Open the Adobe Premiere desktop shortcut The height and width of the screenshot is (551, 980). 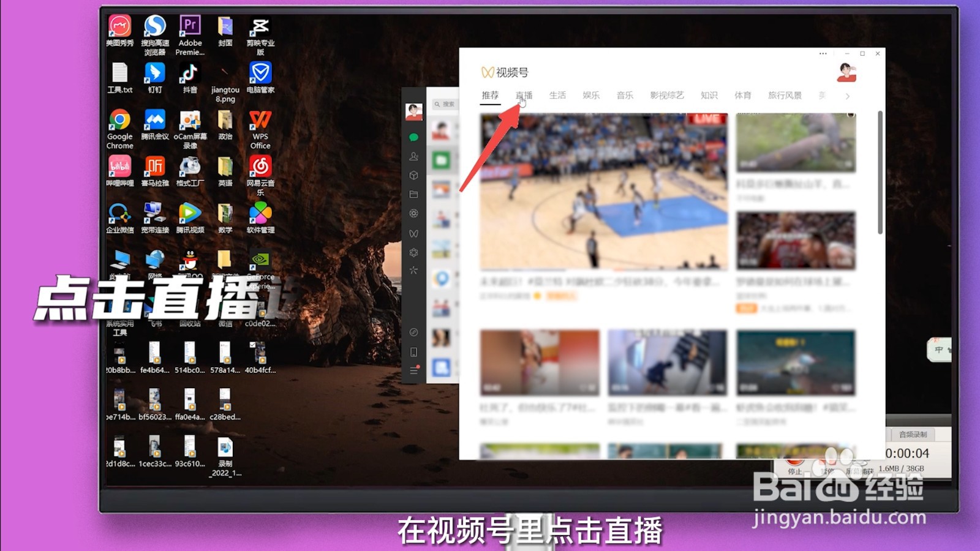(x=190, y=35)
